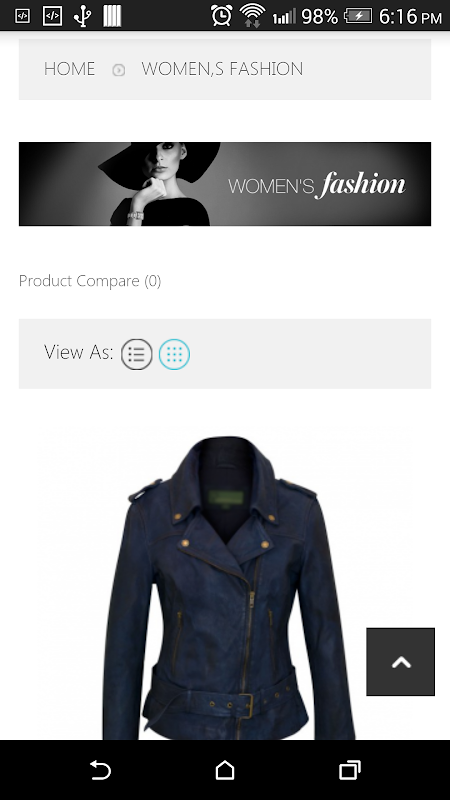
Task: Open WOMEN,S FASHION breadcrumb
Action: [222, 69]
